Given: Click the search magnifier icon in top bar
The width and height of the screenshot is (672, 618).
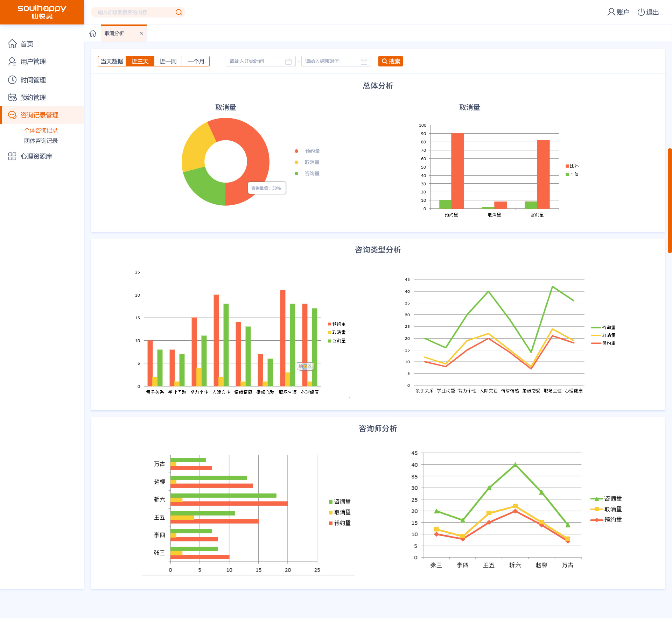Looking at the screenshot, I should click(x=179, y=12).
